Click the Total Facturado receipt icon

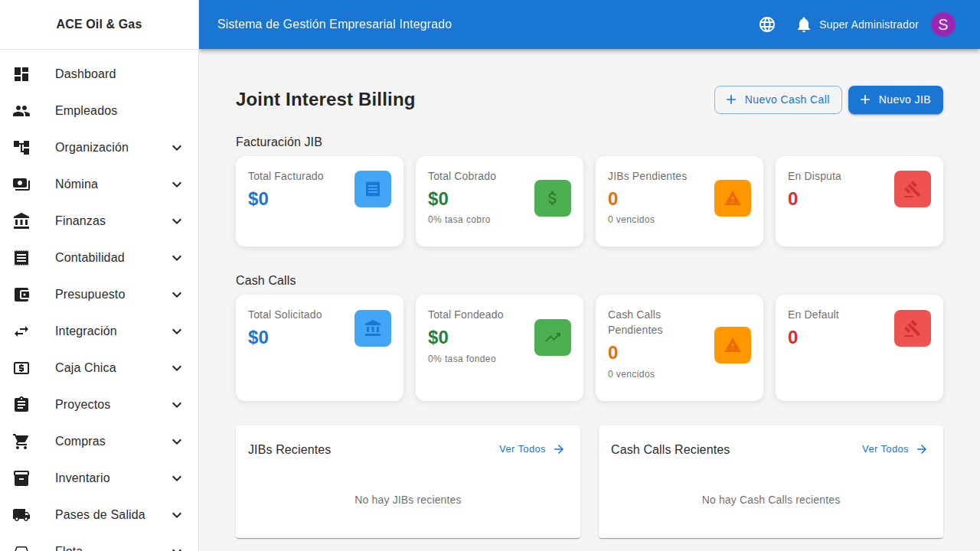[373, 188]
